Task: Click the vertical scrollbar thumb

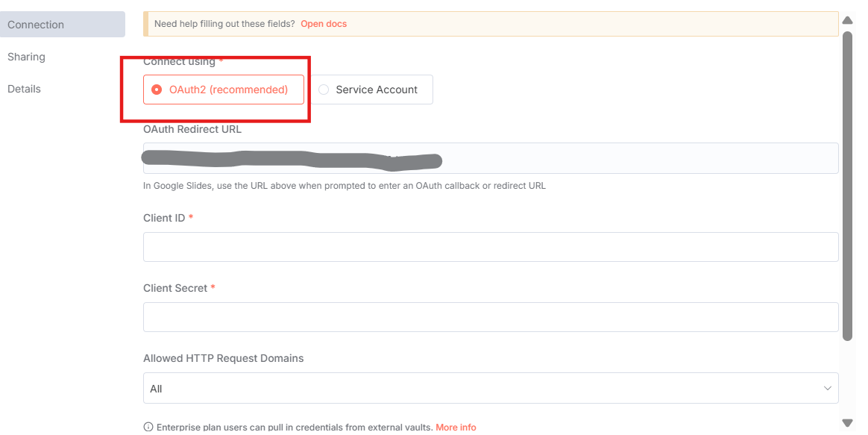Action: (847, 187)
